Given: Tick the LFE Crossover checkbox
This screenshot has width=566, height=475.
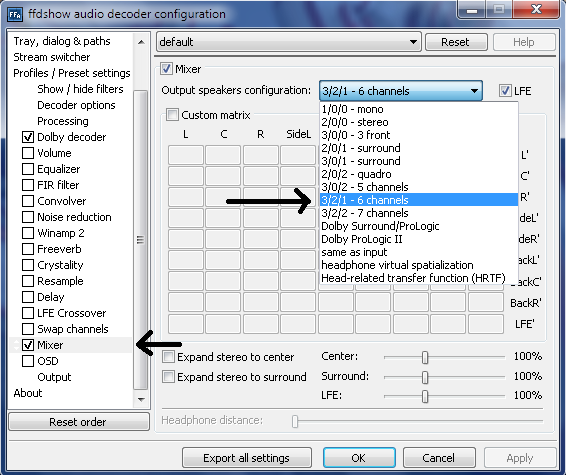Looking at the screenshot, I should pos(28,313).
